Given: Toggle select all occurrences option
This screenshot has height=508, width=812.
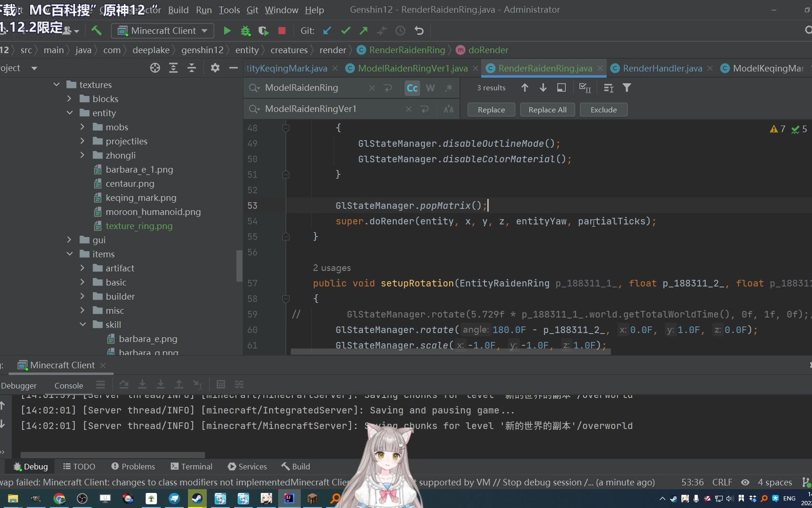Looking at the screenshot, I should click(x=585, y=87).
